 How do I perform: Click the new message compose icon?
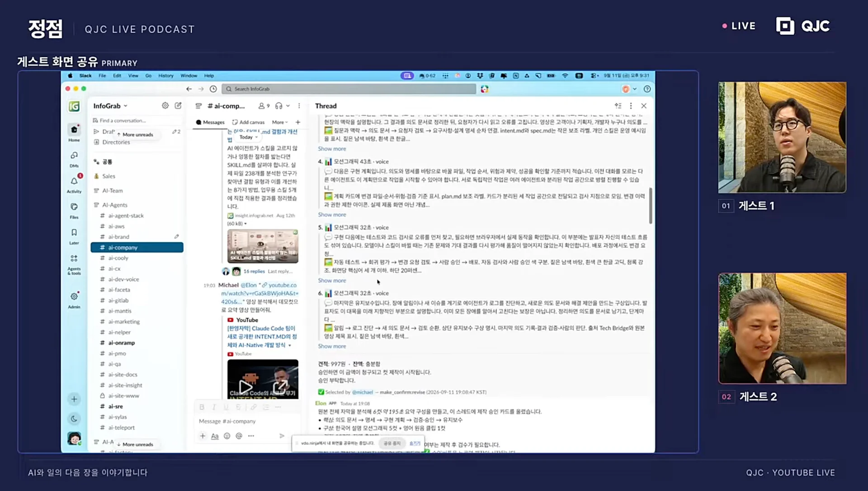[178, 105]
